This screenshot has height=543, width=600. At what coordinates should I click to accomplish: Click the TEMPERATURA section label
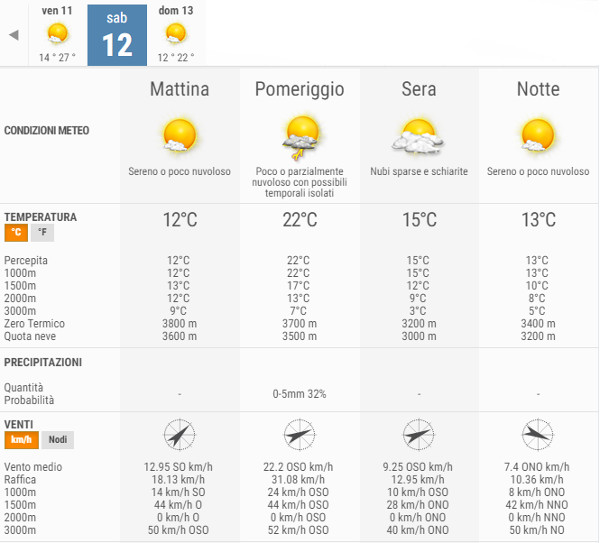(x=40, y=217)
